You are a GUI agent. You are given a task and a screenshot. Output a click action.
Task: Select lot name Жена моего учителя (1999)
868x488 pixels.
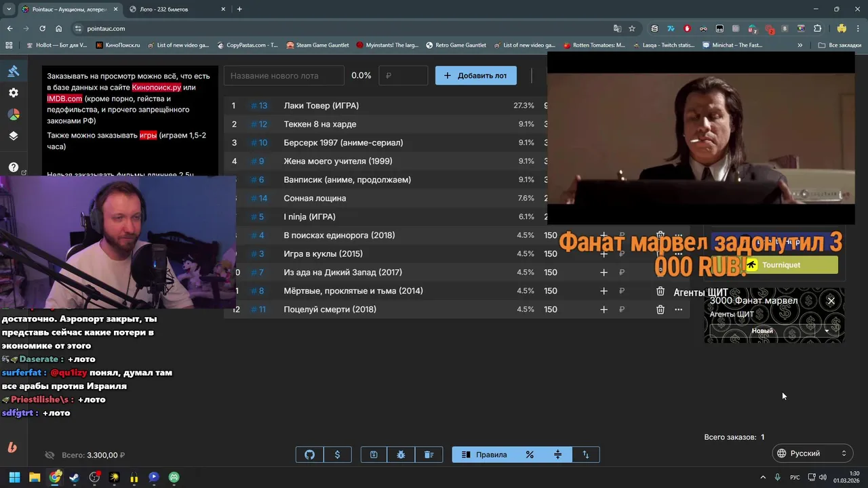338,161
